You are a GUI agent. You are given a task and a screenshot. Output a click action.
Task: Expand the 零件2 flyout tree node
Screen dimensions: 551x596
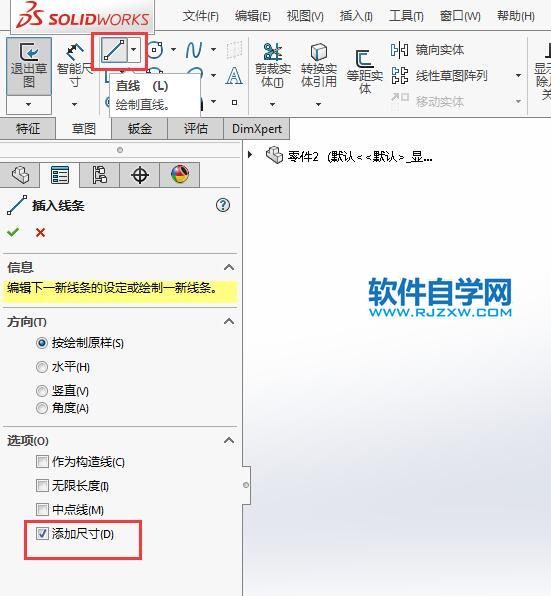tap(250, 155)
